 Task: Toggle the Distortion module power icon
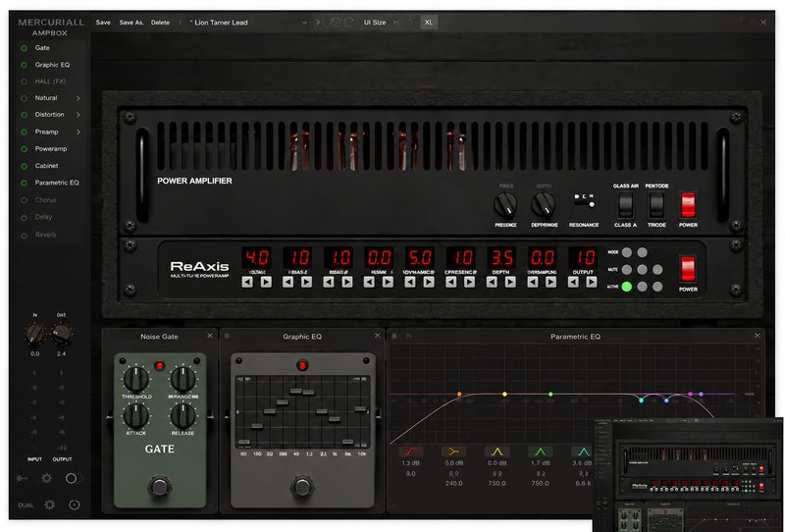[24, 115]
